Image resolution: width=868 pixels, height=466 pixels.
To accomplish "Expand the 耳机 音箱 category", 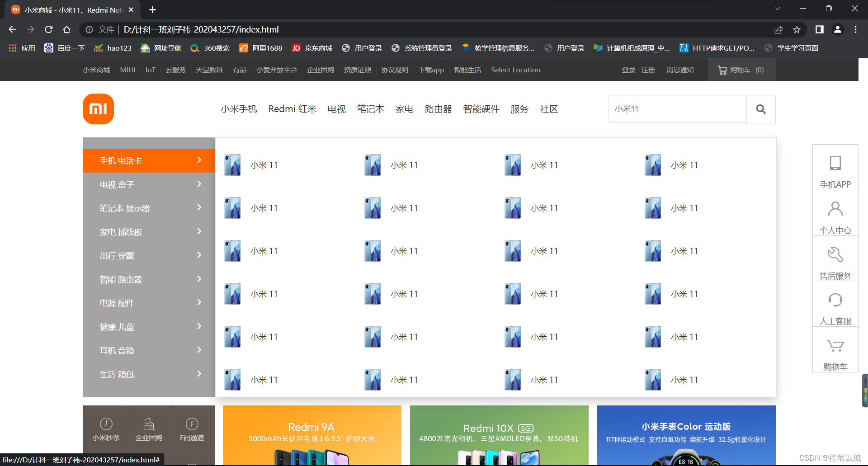I will click(149, 350).
